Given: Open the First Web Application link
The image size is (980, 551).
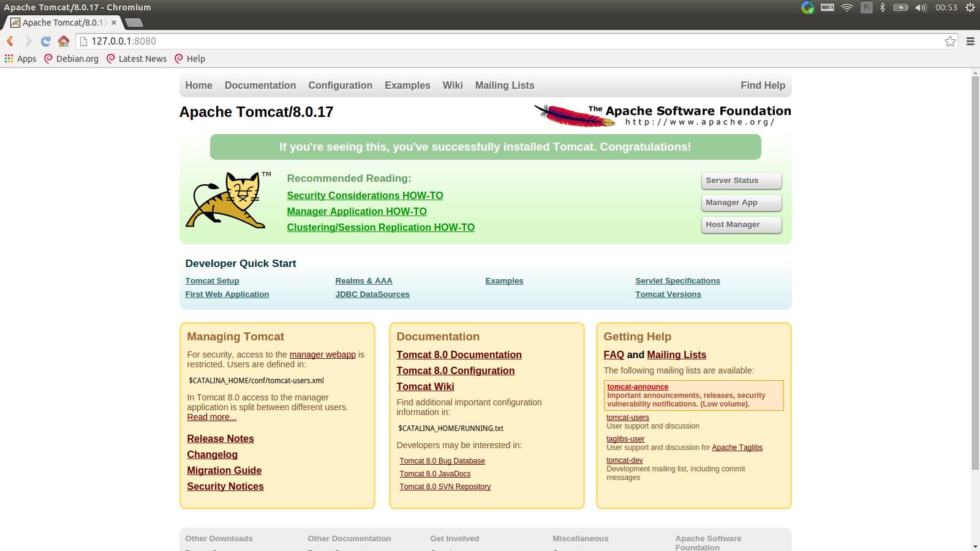Looking at the screenshot, I should [227, 294].
